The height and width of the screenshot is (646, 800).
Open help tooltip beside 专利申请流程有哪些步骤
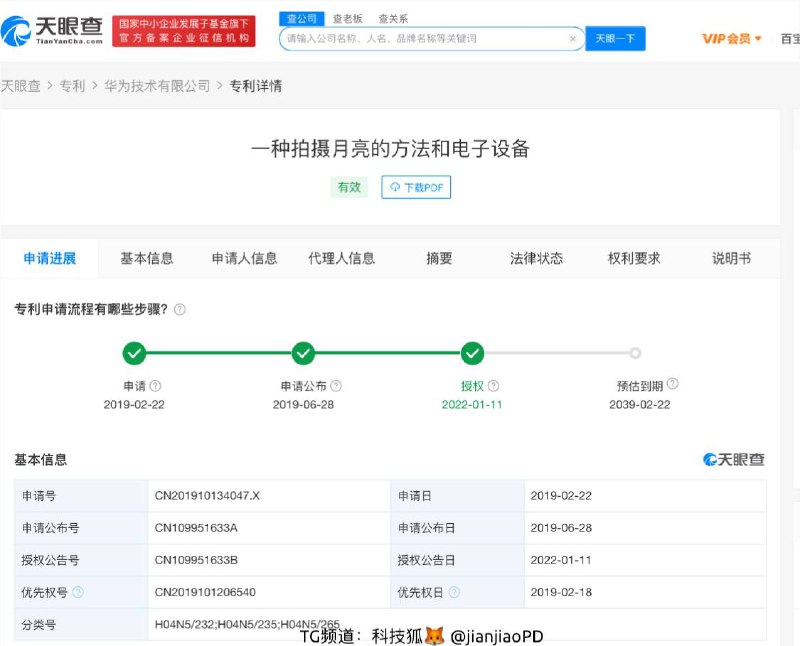pos(179,310)
